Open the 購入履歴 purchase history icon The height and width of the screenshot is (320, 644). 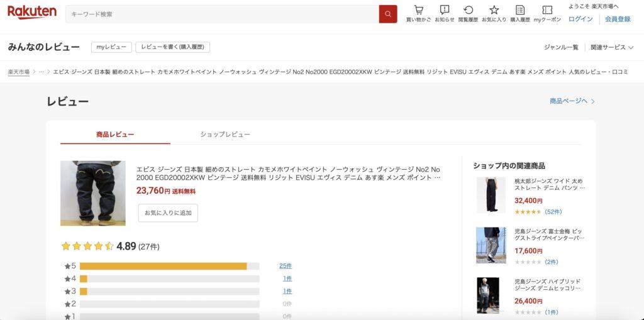[x=520, y=10]
